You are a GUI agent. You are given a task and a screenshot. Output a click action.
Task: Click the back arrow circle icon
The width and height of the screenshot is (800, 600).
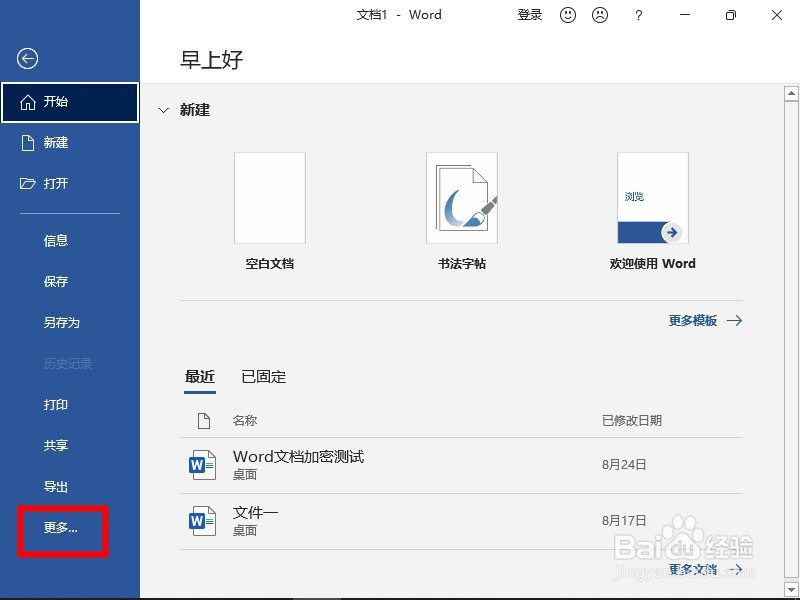point(27,58)
